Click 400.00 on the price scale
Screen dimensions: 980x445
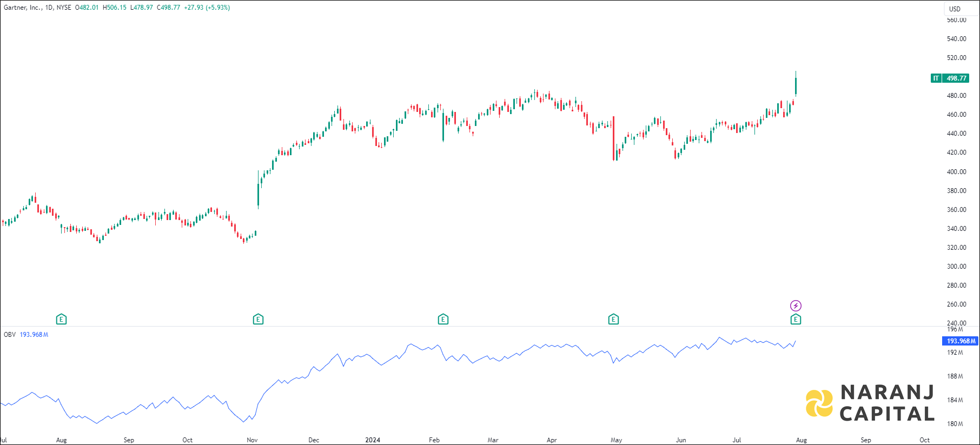956,172
